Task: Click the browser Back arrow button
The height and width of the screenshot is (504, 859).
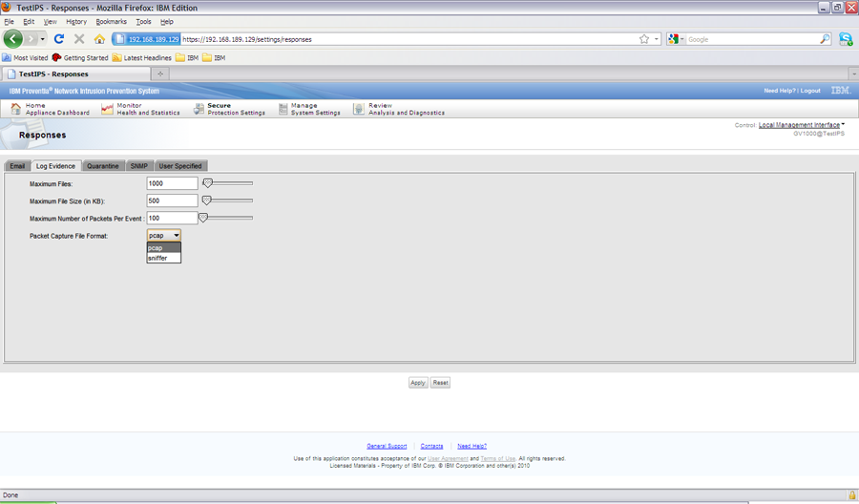Action: click(13, 39)
